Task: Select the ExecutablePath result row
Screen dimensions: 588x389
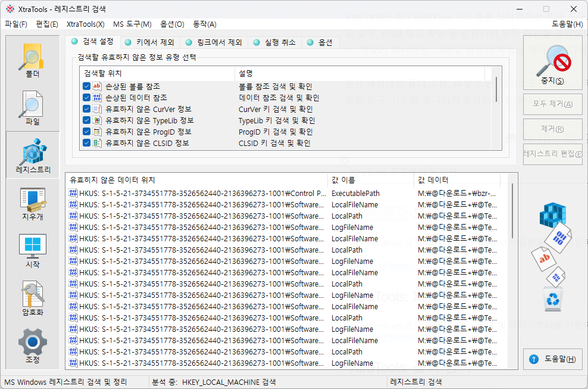Action: 284,194
